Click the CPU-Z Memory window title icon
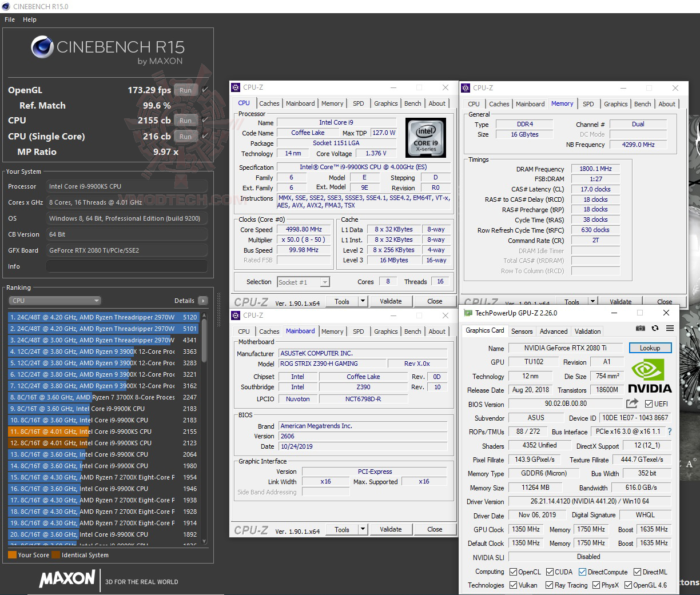Screen dimensions: 700x595 [x=466, y=88]
